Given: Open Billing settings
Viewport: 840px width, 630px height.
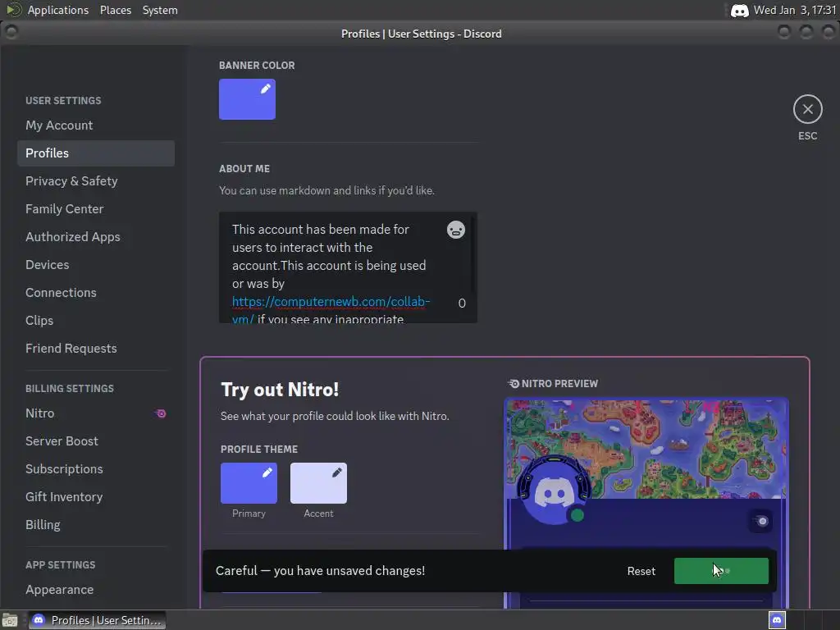Looking at the screenshot, I should pos(96,524).
